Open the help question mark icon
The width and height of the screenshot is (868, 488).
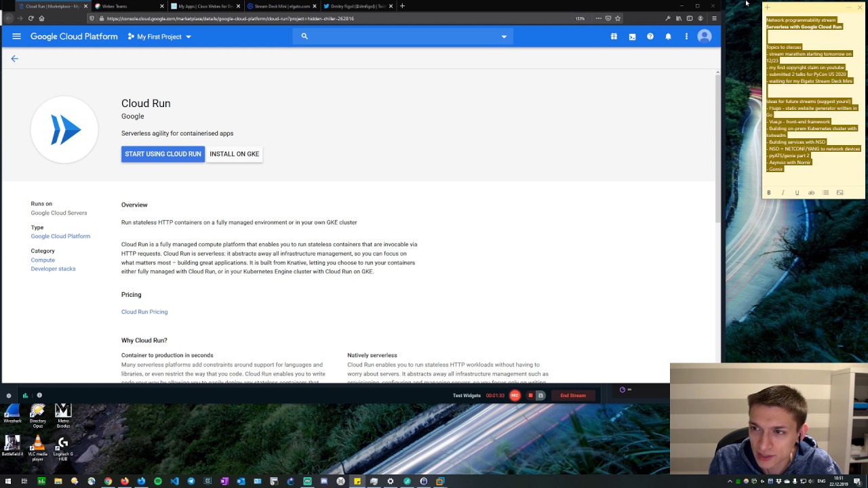[x=650, y=37]
